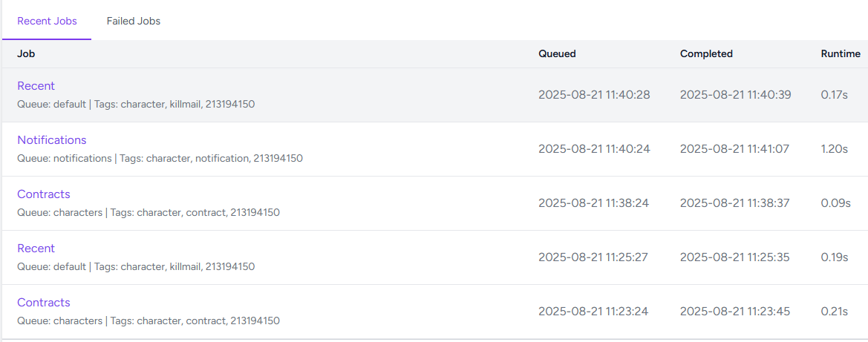Click the 0.21s runtime value

835,312
